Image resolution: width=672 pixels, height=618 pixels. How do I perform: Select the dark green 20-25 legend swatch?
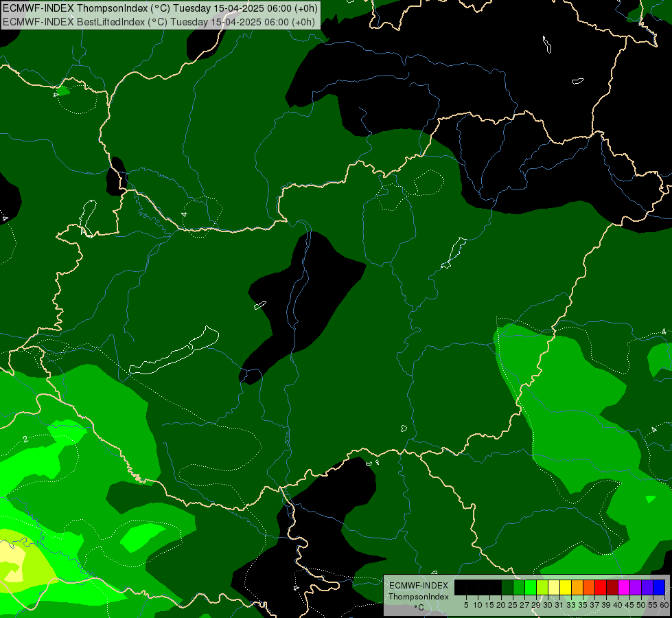tap(507, 587)
